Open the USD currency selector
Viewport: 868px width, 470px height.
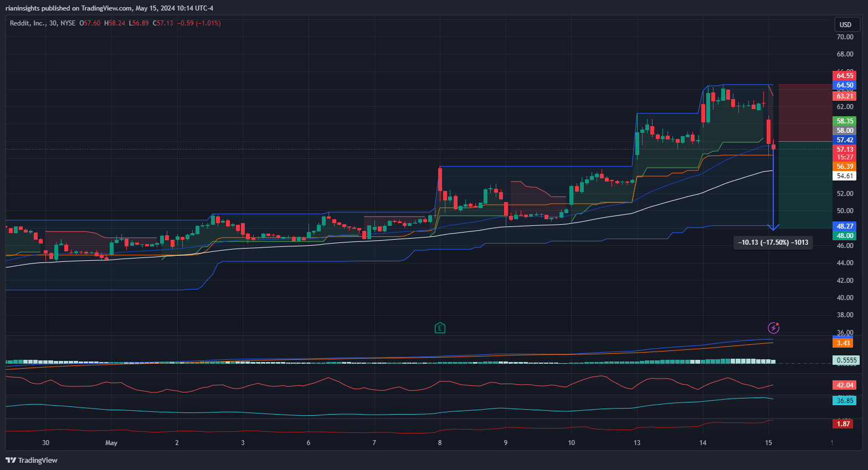846,24
